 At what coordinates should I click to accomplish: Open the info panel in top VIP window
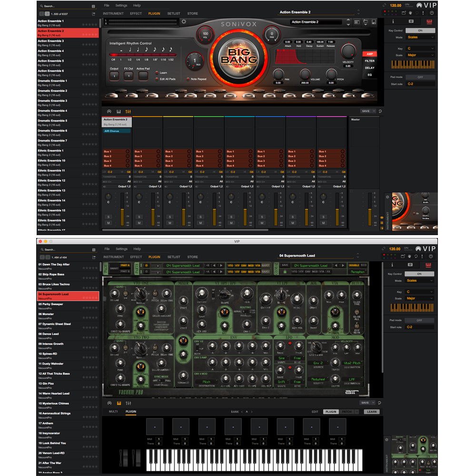click(393, 21)
